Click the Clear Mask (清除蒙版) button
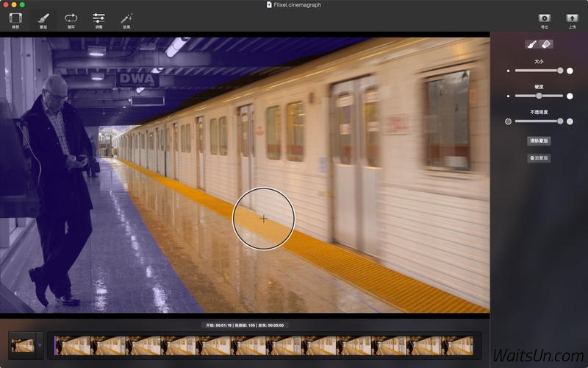588x368 pixels. coord(539,141)
